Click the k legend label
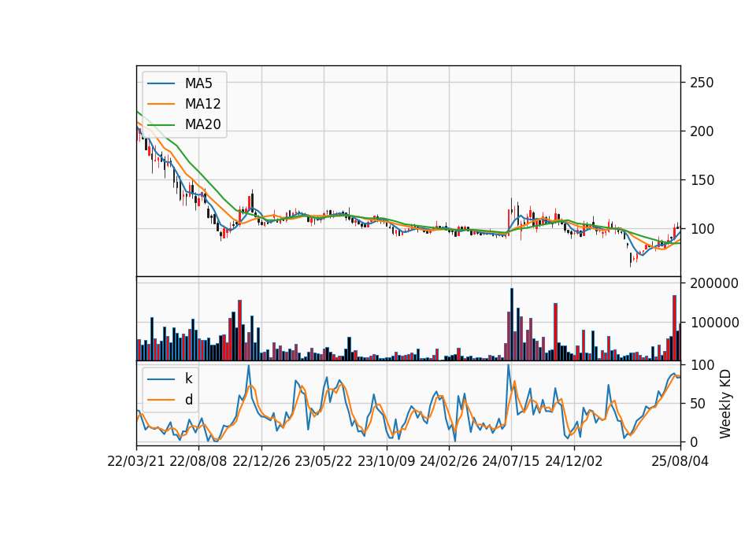Screen dimensions: 756x543 [188, 379]
